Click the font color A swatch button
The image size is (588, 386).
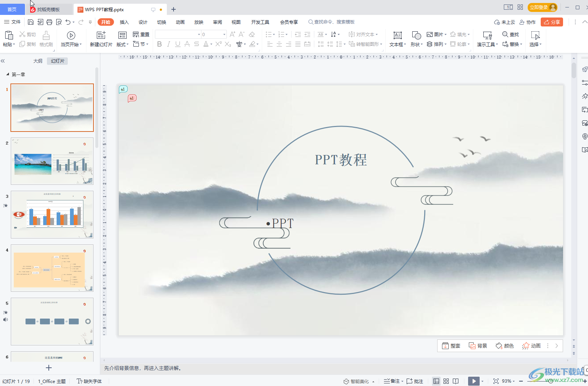[x=206, y=44]
